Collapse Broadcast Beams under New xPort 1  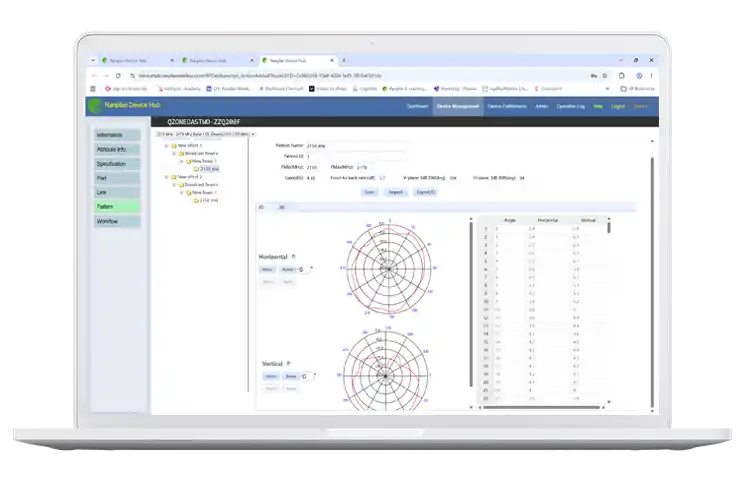coord(174,154)
